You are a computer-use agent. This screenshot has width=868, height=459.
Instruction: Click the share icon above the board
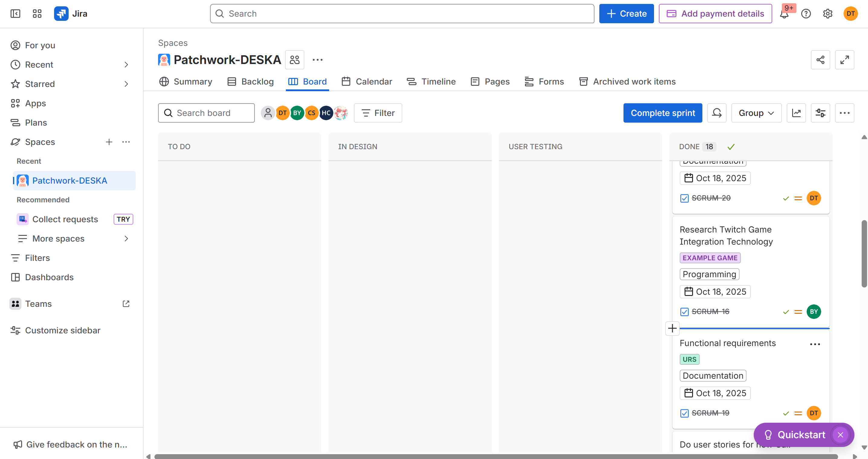[x=821, y=59]
